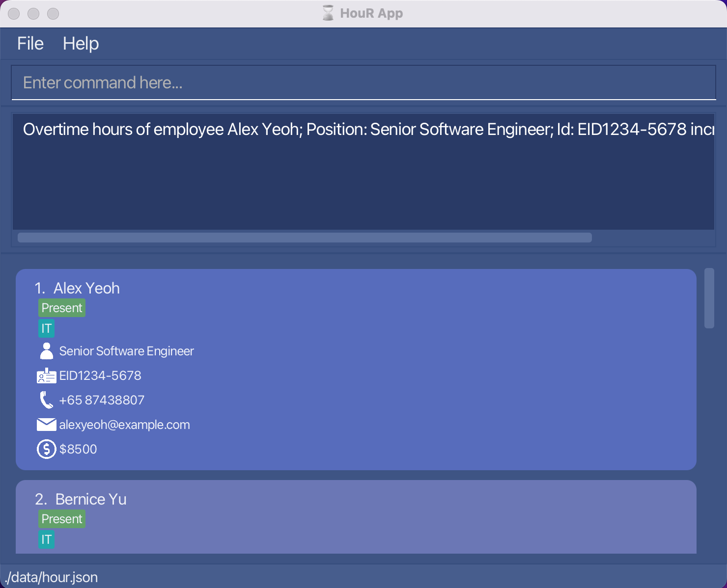Click Alex Yeoh's Present status tag
This screenshot has width=727, height=588.
pos(62,308)
